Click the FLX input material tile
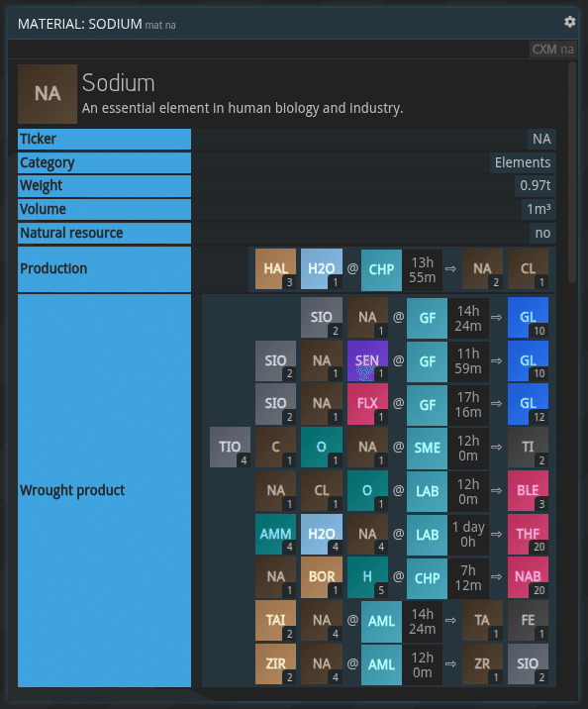This screenshot has height=709, width=588. point(367,404)
